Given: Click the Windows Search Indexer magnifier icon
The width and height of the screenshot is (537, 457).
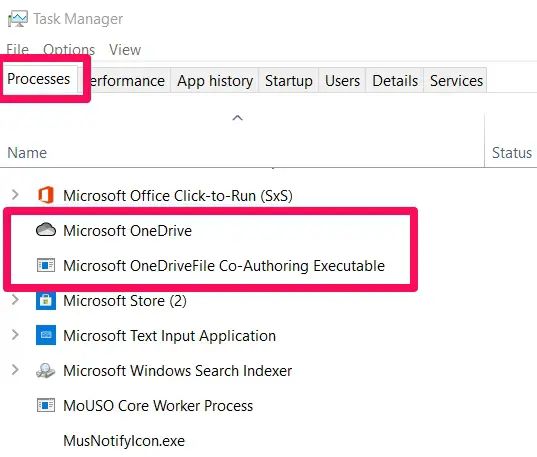Looking at the screenshot, I should [x=46, y=370].
